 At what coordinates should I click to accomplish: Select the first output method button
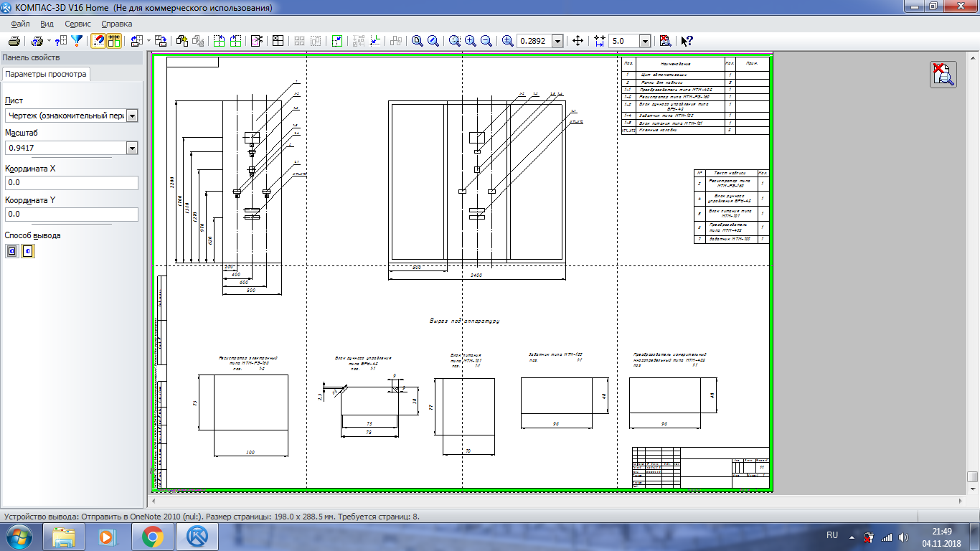click(x=12, y=251)
